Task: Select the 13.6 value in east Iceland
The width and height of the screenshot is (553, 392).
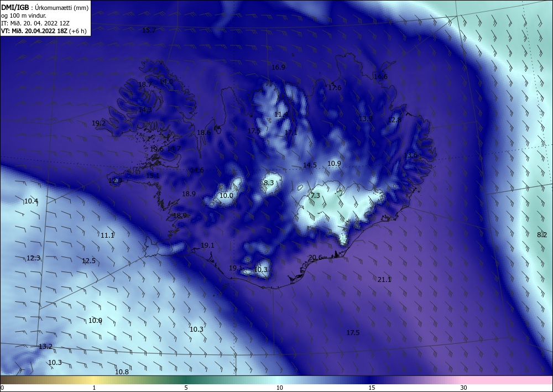Action: point(410,155)
